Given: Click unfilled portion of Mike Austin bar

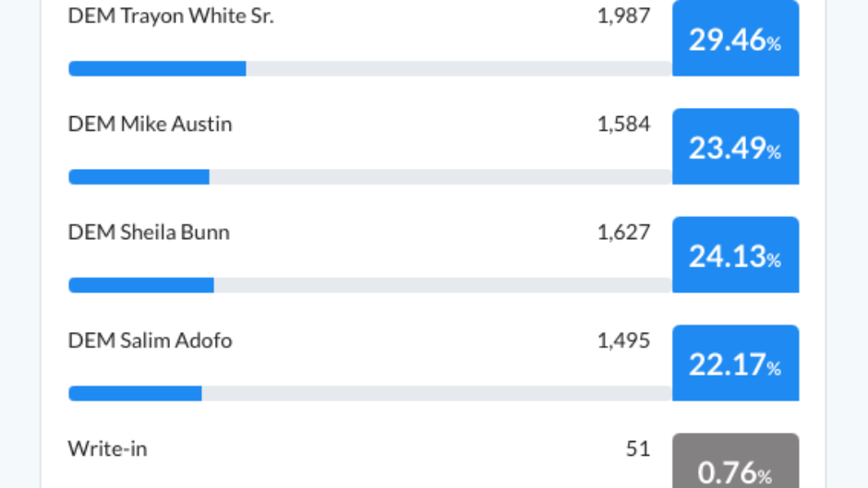Looking at the screenshot, I should click(440, 177).
